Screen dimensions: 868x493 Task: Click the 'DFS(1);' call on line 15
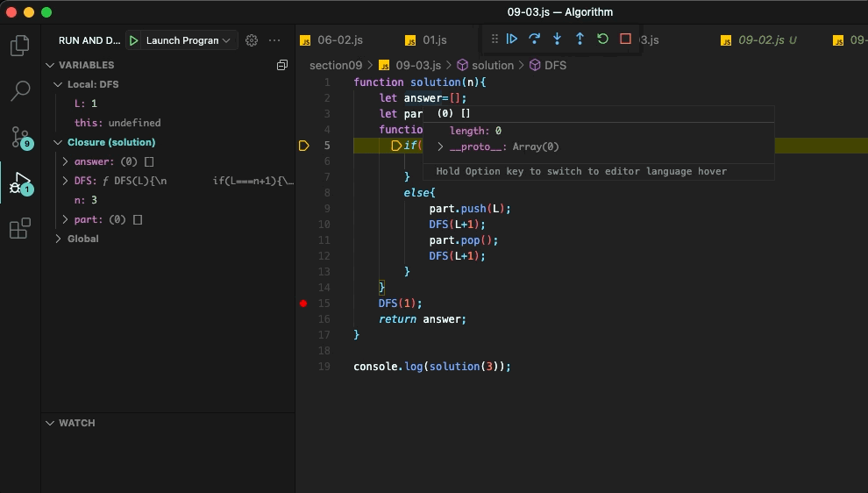coord(400,304)
